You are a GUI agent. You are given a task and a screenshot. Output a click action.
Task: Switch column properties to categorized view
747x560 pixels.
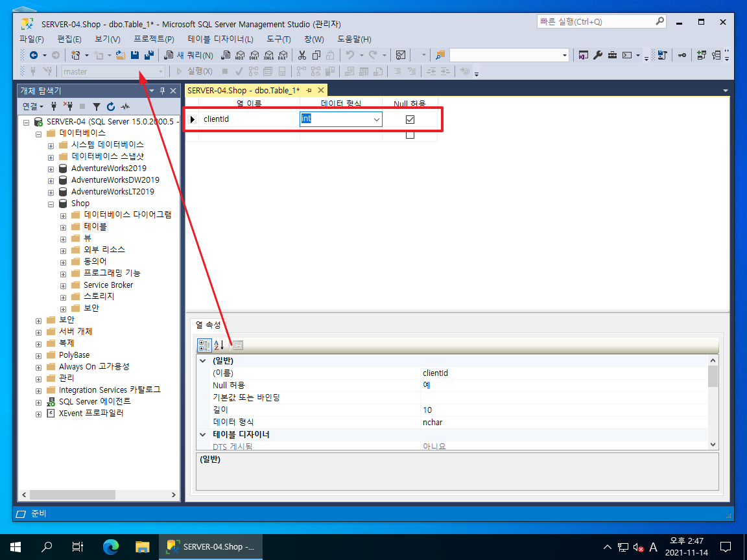pyautogui.click(x=204, y=345)
